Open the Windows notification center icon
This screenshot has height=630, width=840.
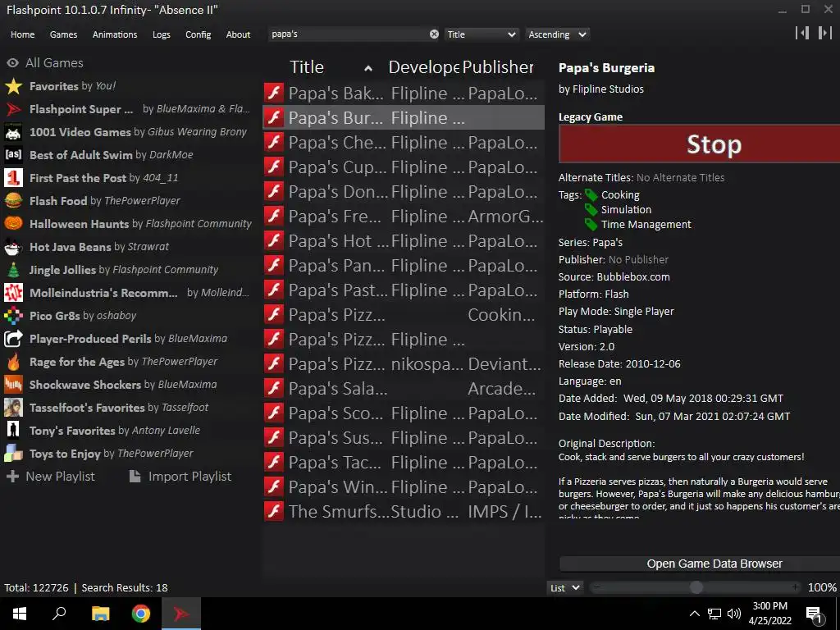coord(815,614)
